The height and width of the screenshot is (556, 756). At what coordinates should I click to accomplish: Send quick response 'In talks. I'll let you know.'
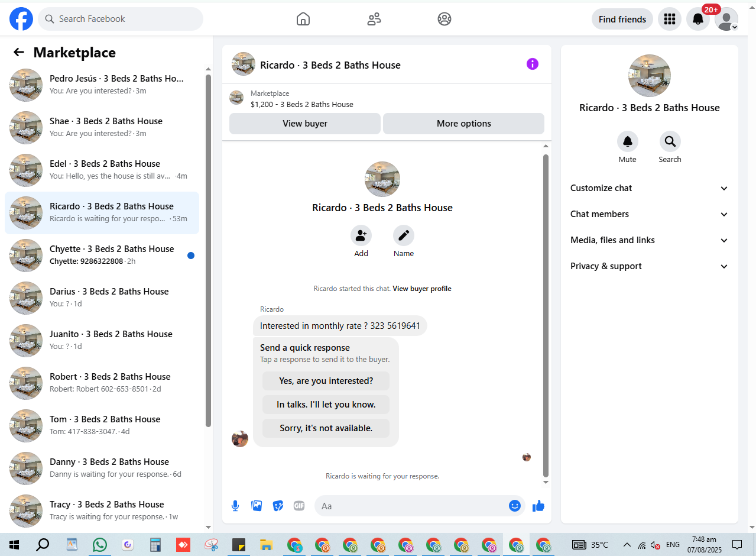[326, 405]
